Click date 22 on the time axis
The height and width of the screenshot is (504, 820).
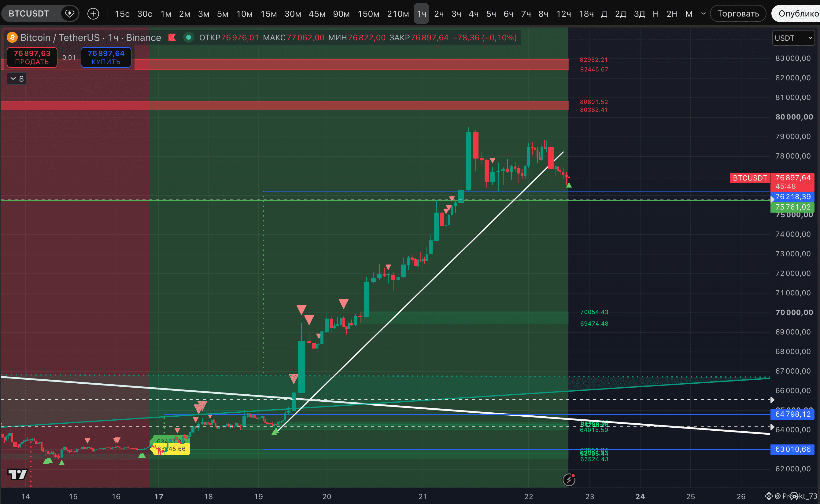[x=529, y=496]
